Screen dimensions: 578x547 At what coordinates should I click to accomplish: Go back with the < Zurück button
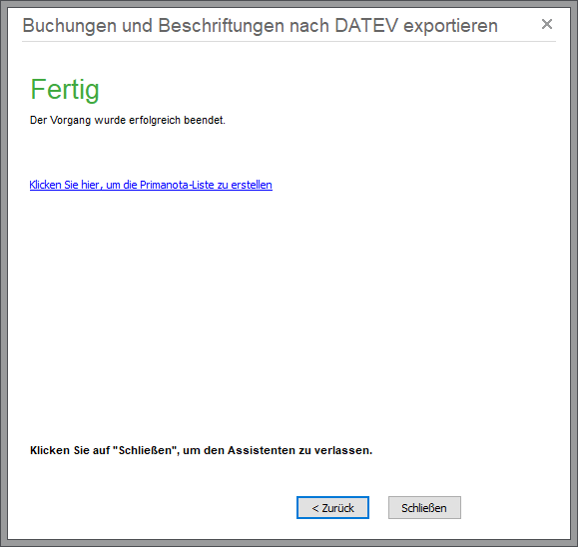tap(332, 508)
